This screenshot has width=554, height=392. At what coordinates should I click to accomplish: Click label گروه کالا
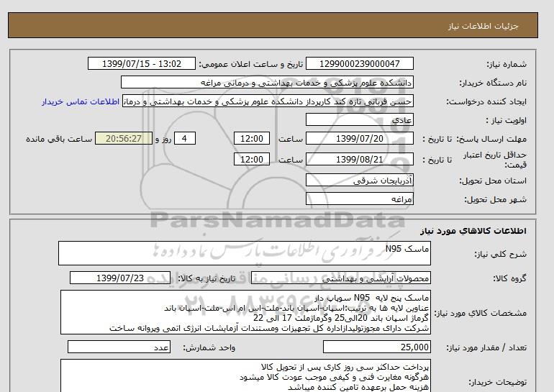[509, 278]
